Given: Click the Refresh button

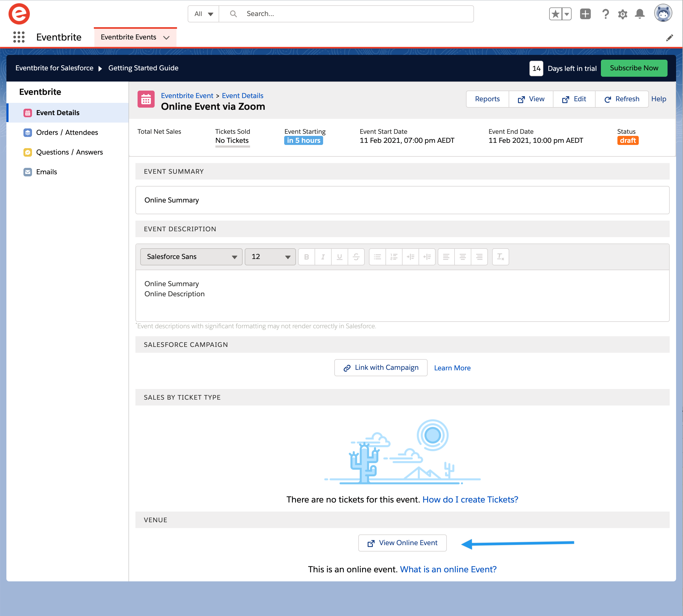Looking at the screenshot, I should [622, 99].
